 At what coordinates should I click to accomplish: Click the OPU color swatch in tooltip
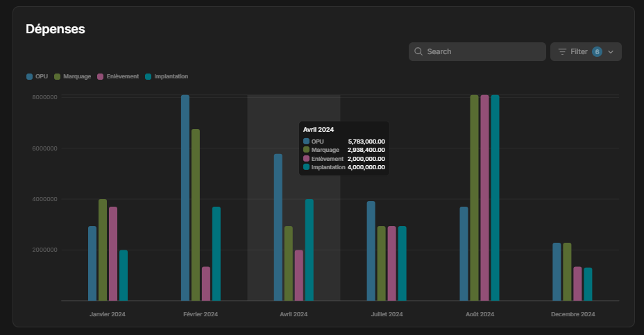point(306,141)
